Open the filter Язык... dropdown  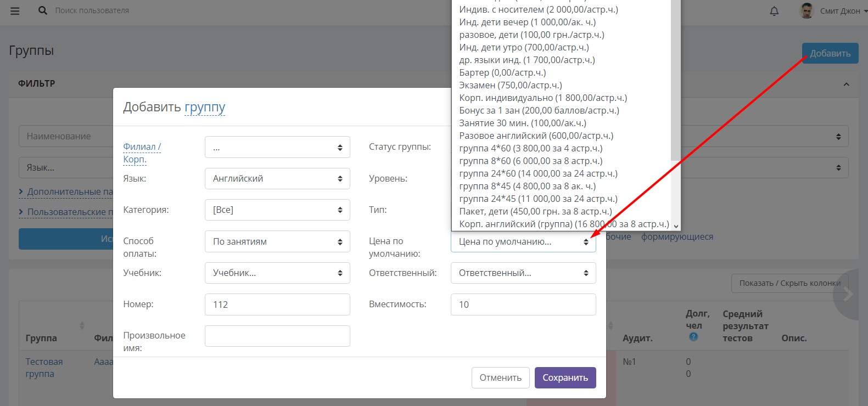(66, 167)
